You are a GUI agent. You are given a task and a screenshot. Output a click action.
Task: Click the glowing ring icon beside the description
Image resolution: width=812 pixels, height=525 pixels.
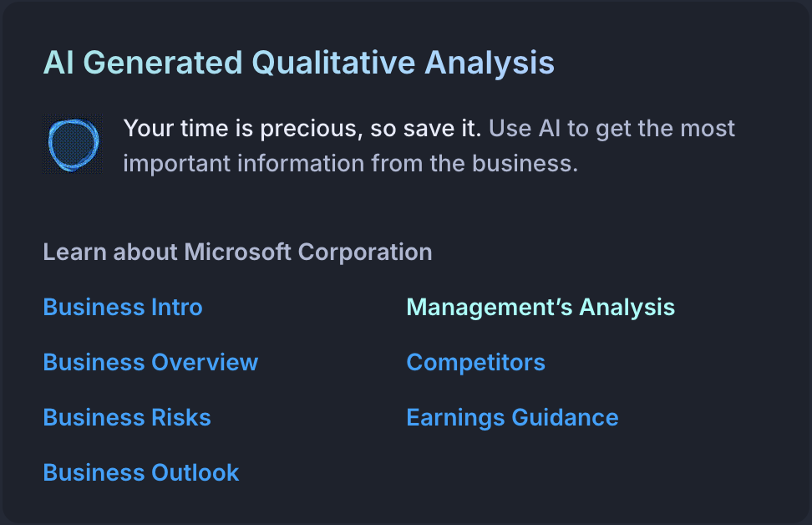click(x=73, y=145)
